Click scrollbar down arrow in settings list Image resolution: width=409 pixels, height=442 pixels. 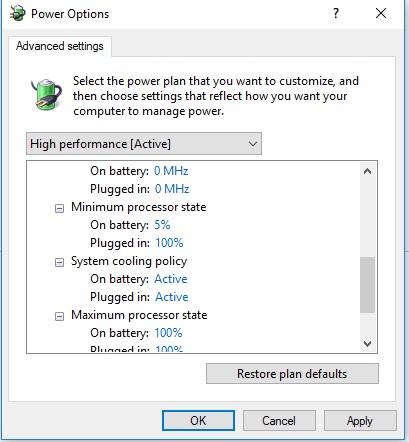[368, 343]
